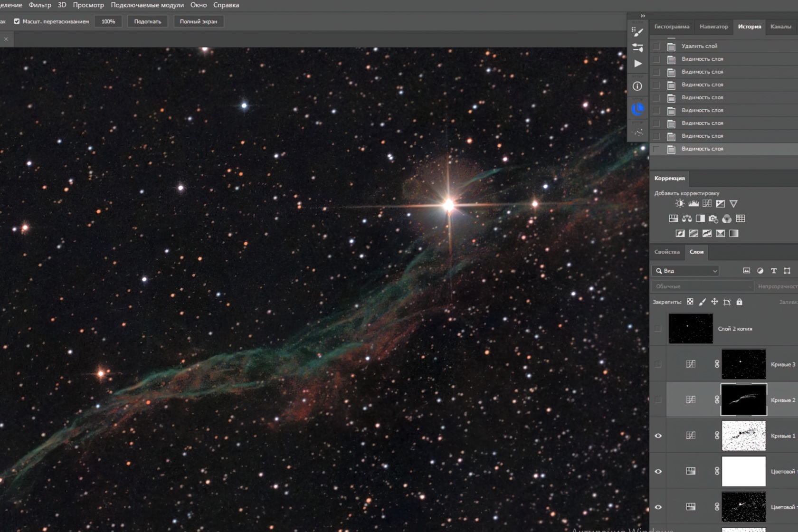
Task: Open the Окно menu
Action: [199, 5]
